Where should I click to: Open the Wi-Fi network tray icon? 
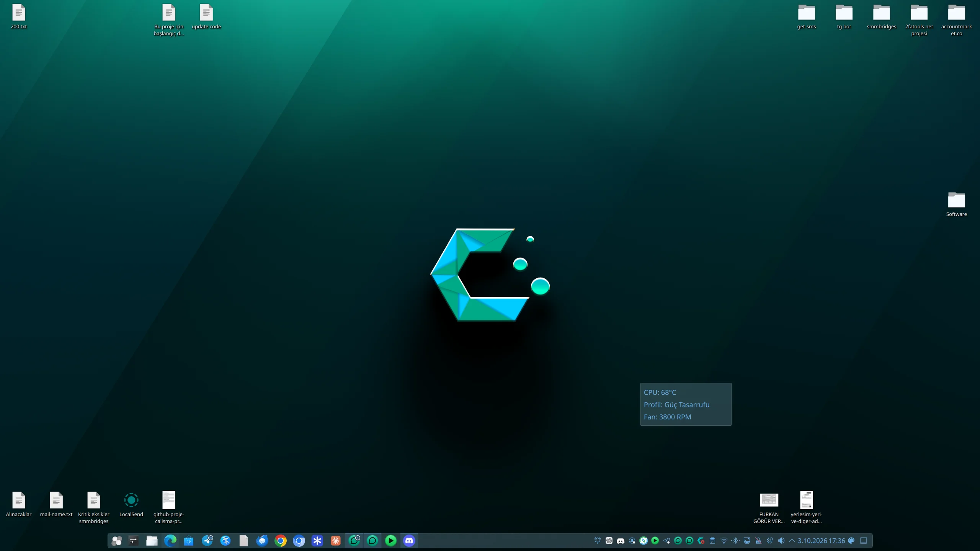724,541
